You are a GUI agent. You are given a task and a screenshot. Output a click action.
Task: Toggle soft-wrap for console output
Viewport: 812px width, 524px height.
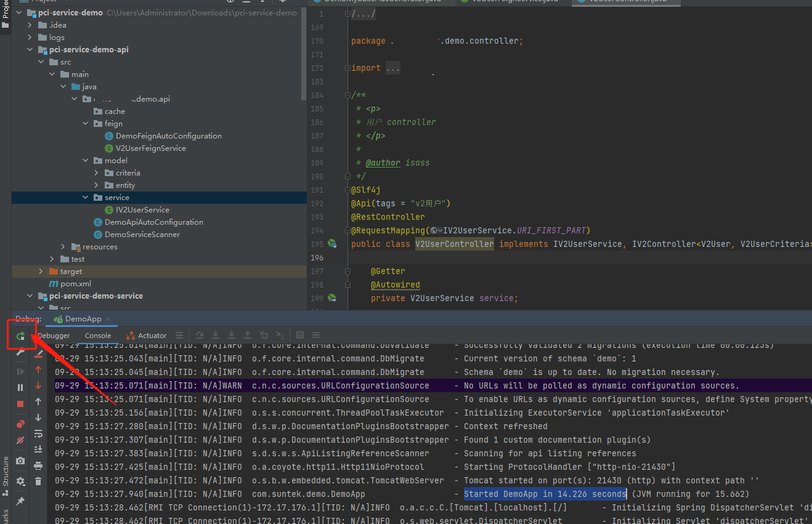38,433
